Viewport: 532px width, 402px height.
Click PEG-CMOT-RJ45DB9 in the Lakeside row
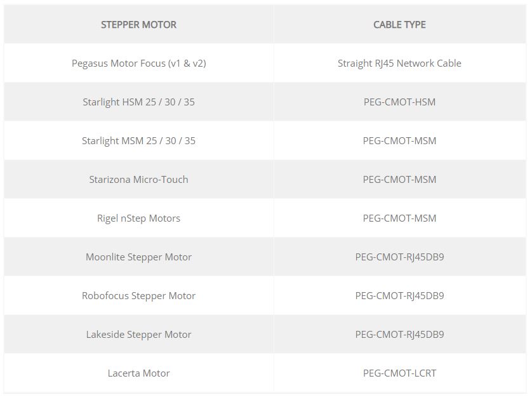pos(399,334)
